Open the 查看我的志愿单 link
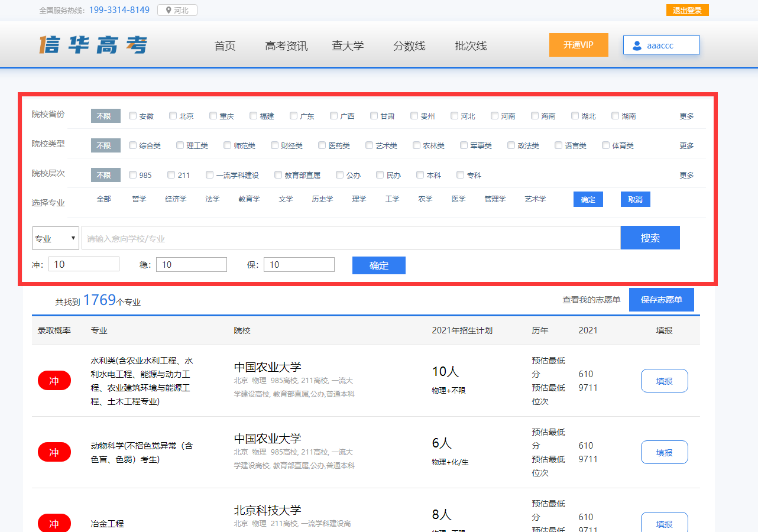This screenshot has height=532, width=758. 591,300
